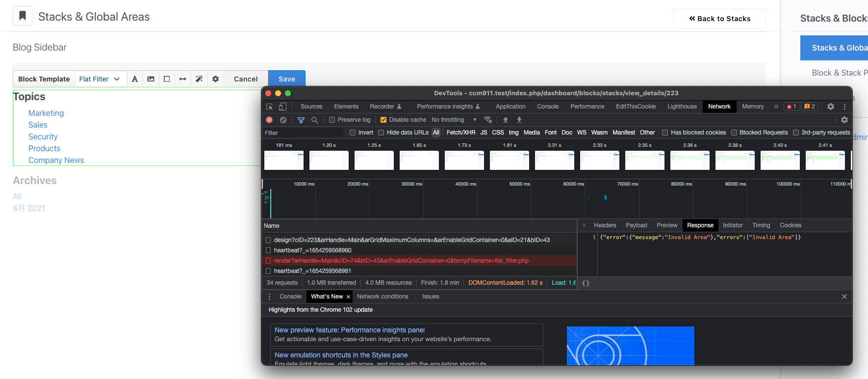The width and height of the screenshot is (868, 379).
Task: Open the request Preview tab
Action: [667, 225]
